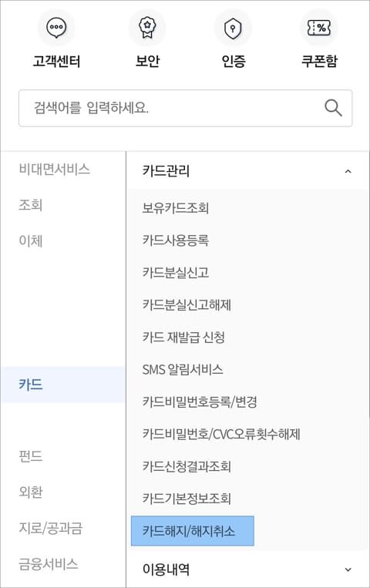Switch to the 조회 sidebar category

click(30, 205)
